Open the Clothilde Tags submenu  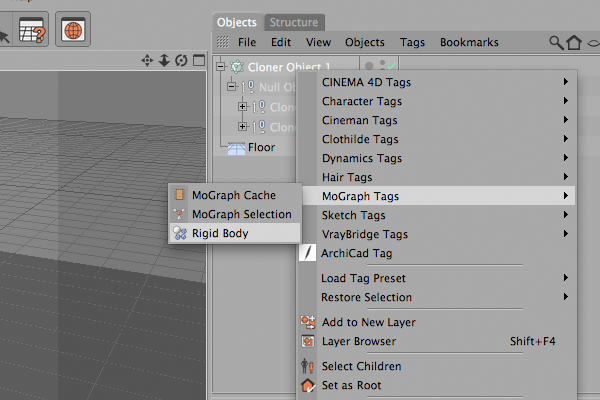436,139
